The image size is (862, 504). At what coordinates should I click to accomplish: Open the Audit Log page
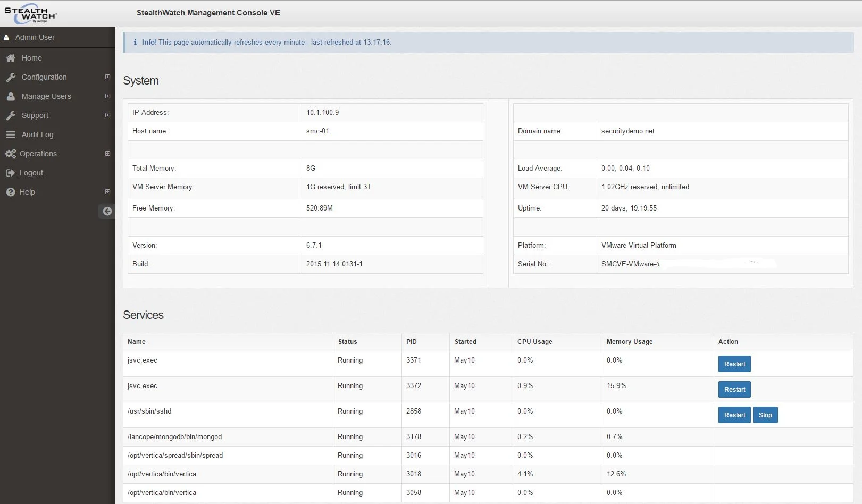click(37, 135)
